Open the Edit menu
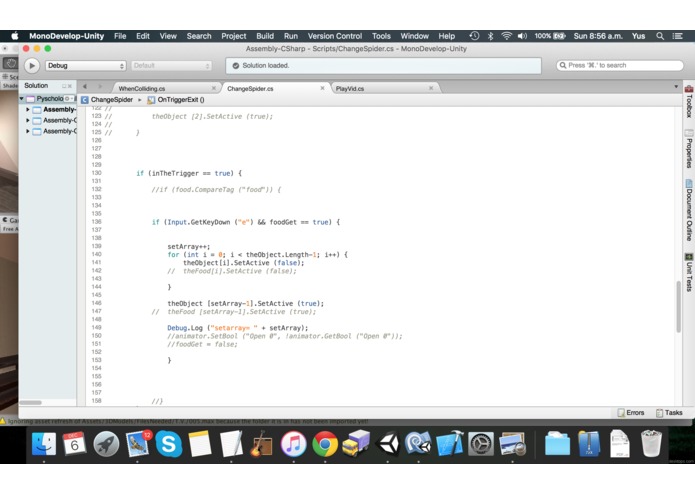This screenshot has width=695, height=494. tap(143, 36)
